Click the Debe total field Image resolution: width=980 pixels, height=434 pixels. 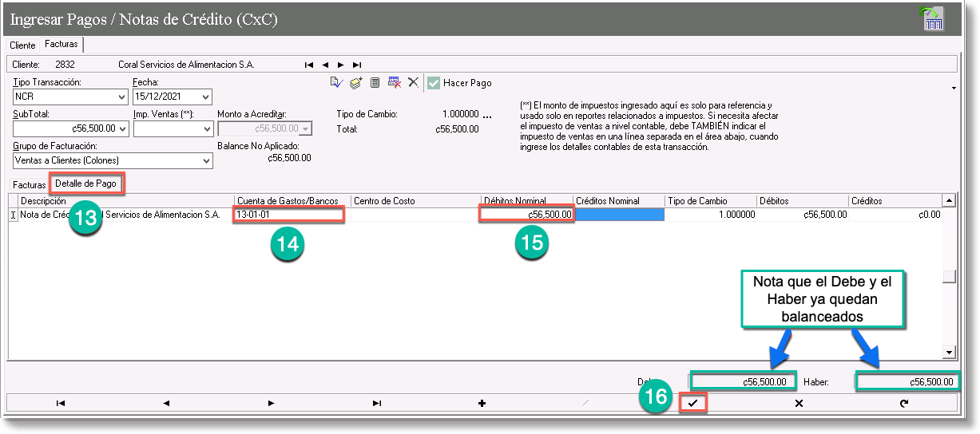744,381
